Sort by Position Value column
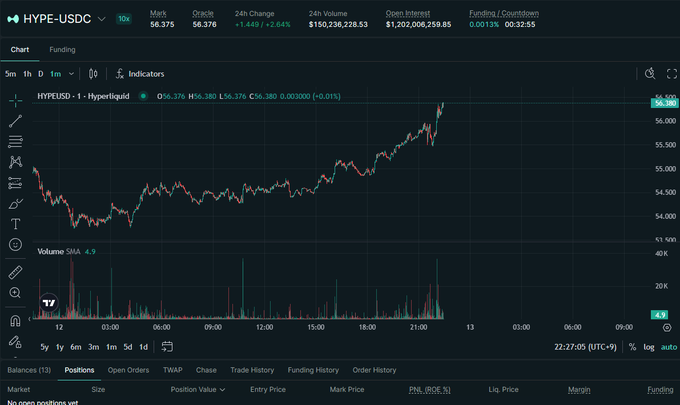 point(198,389)
